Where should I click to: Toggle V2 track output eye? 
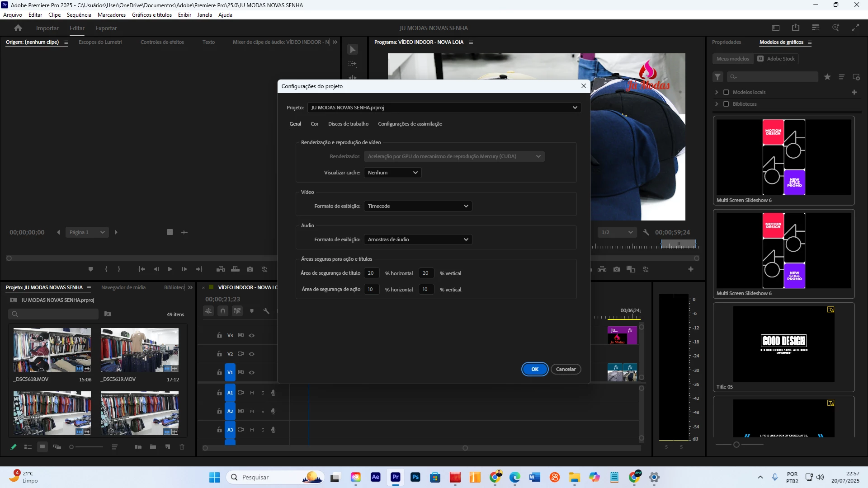pyautogui.click(x=252, y=354)
